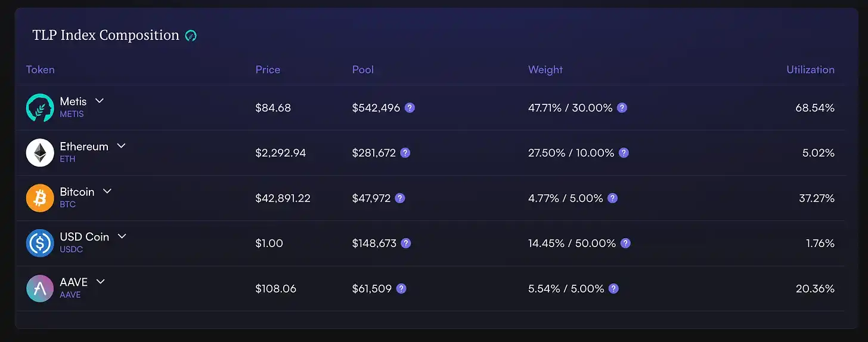Show info for Bitcoin pool value

(400, 198)
